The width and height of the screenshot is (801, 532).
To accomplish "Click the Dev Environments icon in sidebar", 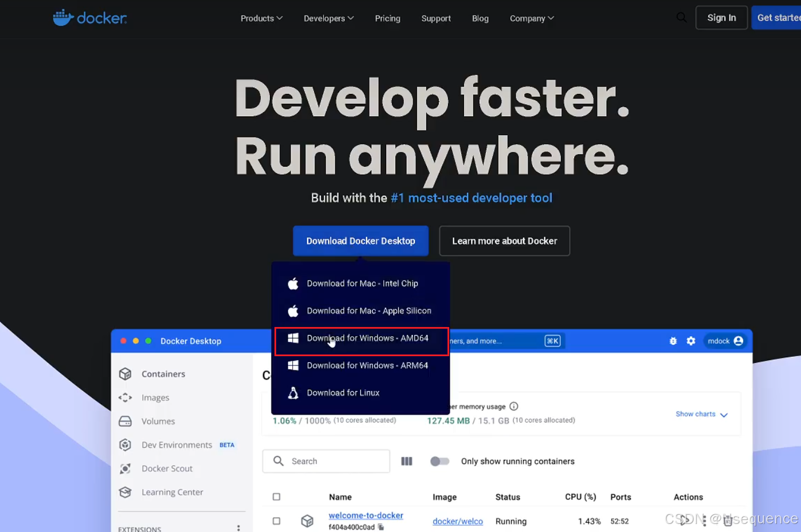I will pyautogui.click(x=125, y=445).
